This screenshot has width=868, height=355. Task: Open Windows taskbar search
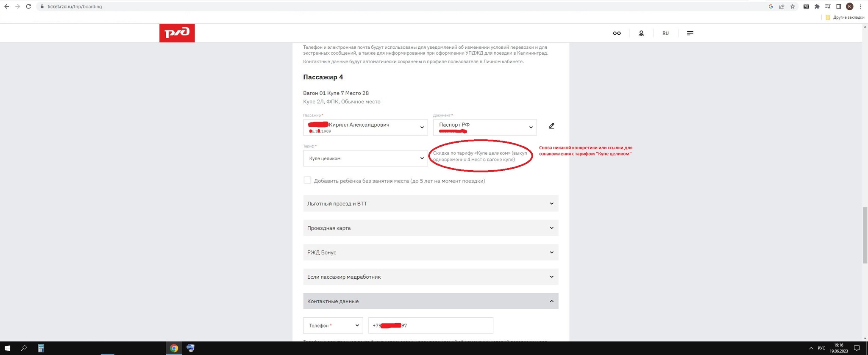pyautogui.click(x=24, y=348)
